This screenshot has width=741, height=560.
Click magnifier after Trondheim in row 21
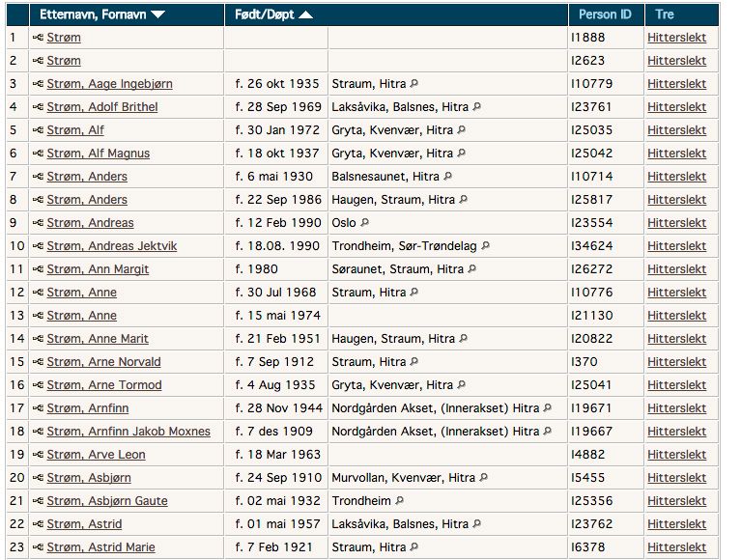(399, 500)
